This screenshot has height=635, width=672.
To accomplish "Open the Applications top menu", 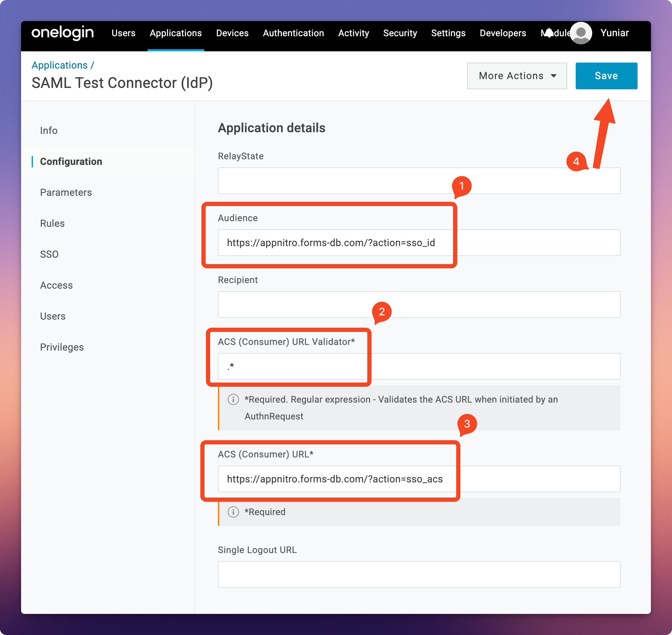I will [x=176, y=33].
